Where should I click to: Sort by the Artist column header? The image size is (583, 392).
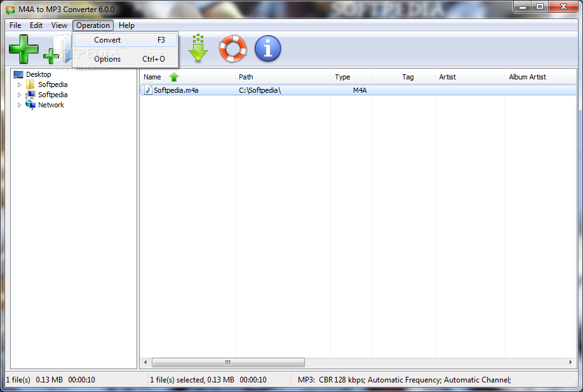pos(471,77)
